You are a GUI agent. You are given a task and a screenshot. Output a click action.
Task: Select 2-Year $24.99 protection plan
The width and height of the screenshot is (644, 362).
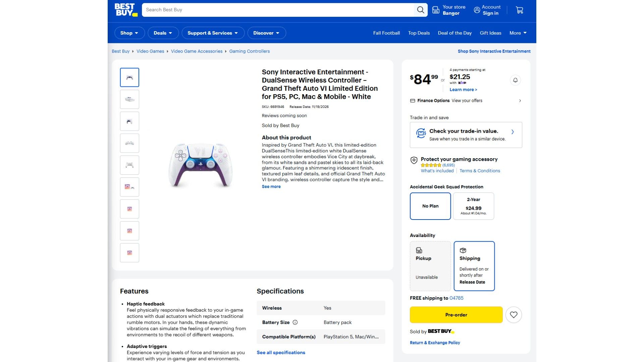point(473,206)
